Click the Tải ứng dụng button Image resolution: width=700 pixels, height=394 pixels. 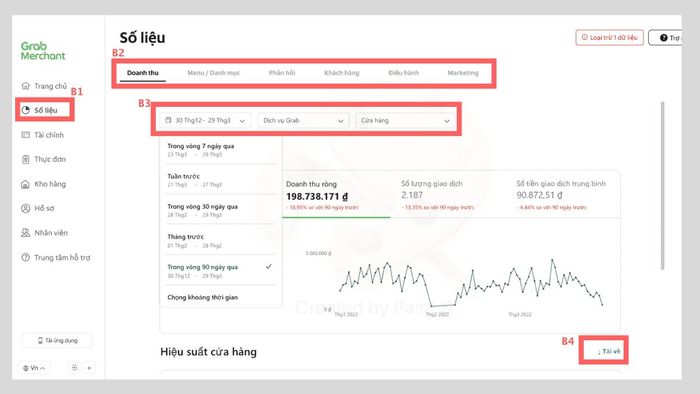58,340
